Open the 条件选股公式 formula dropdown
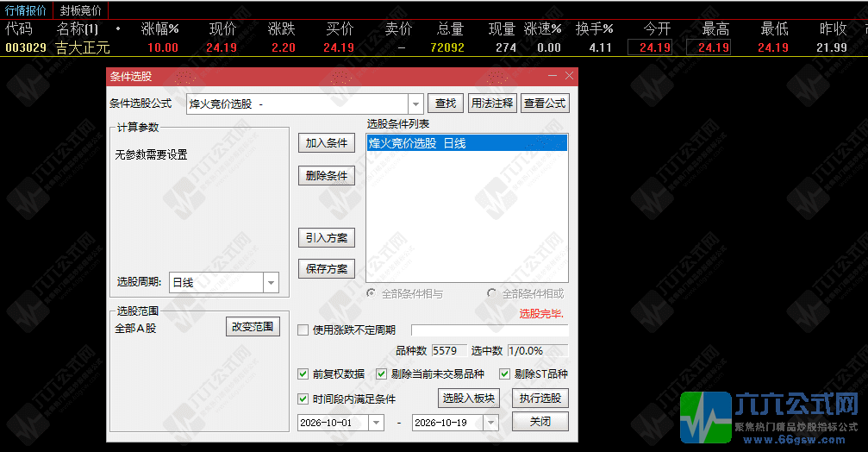 [x=415, y=104]
